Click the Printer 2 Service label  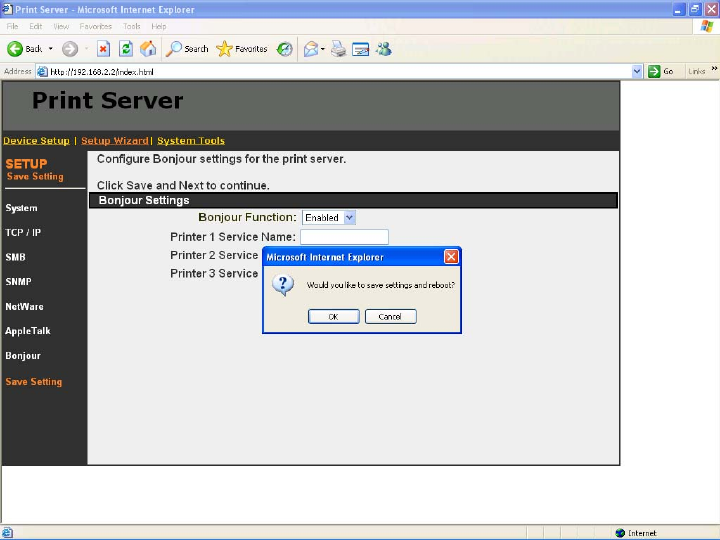pos(214,255)
